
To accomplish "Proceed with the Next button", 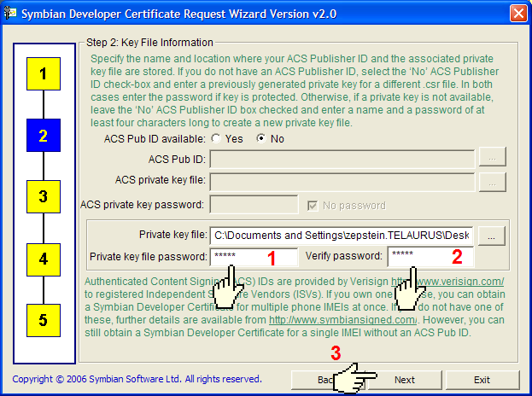I will (x=405, y=380).
